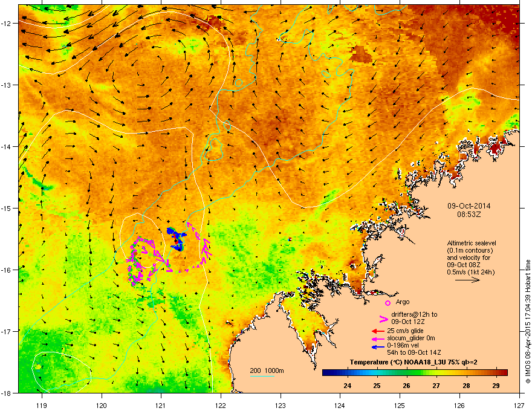Select '09-Oct 12Z' legend text
Image resolution: width=532 pixels, height=411 pixels.
[x=408, y=322]
